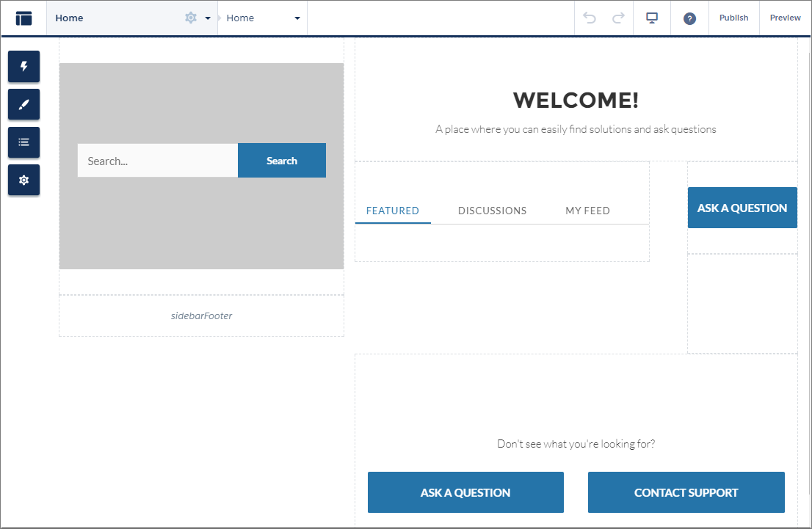The height and width of the screenshot is (529, 812).
Task: Select the tagline about finding solutions
Action: coord(576,129)
